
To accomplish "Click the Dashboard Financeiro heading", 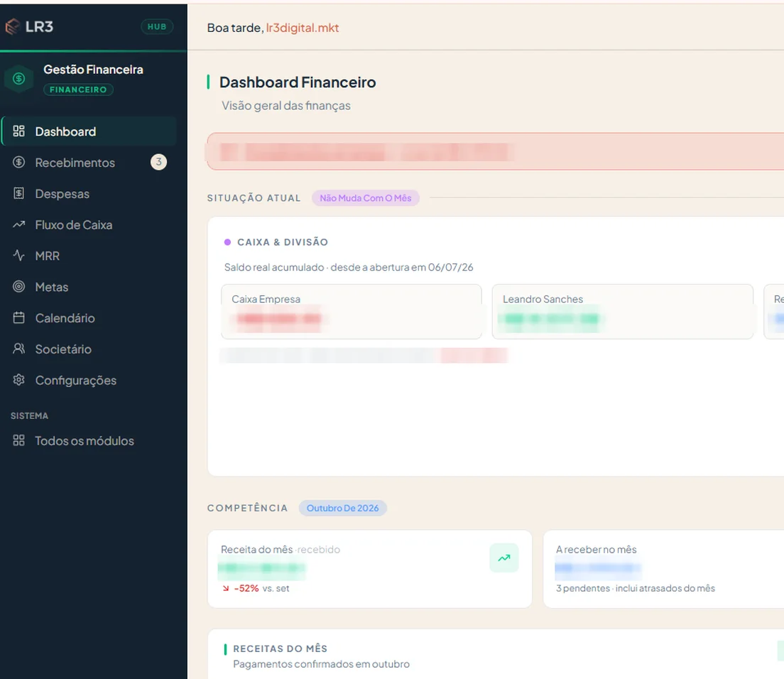I will (x=298, y=82).
